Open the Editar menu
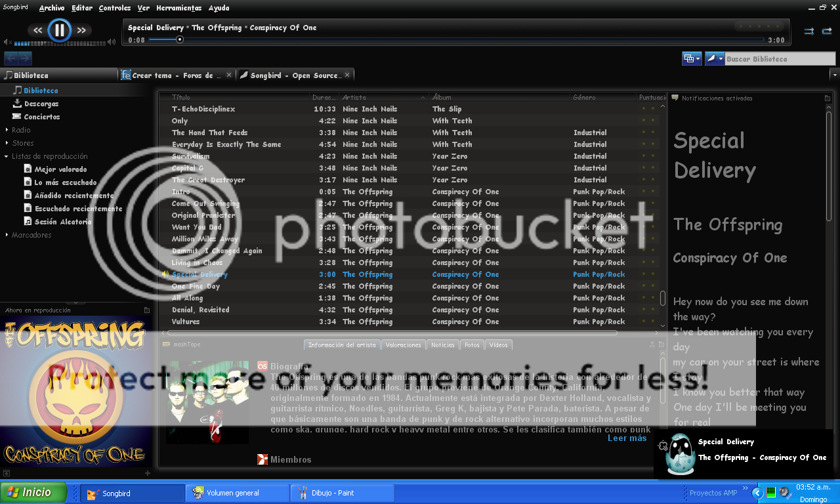840x504 pixels. click(82, 8)
